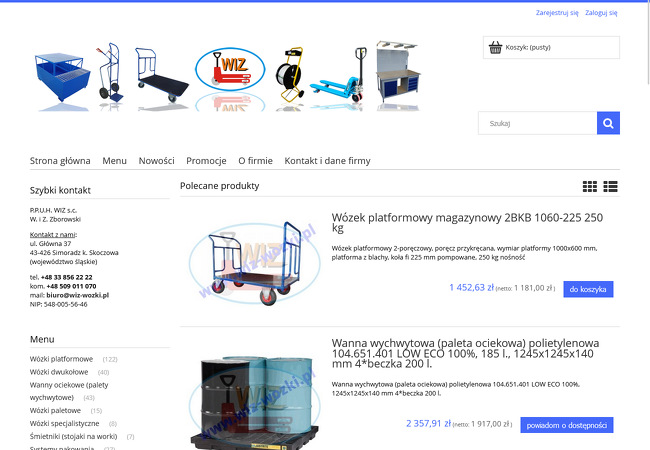650x450 pixels.
Task: Go to Strona główna menu item
Action: pyautogui.click(x=60, y=161)
